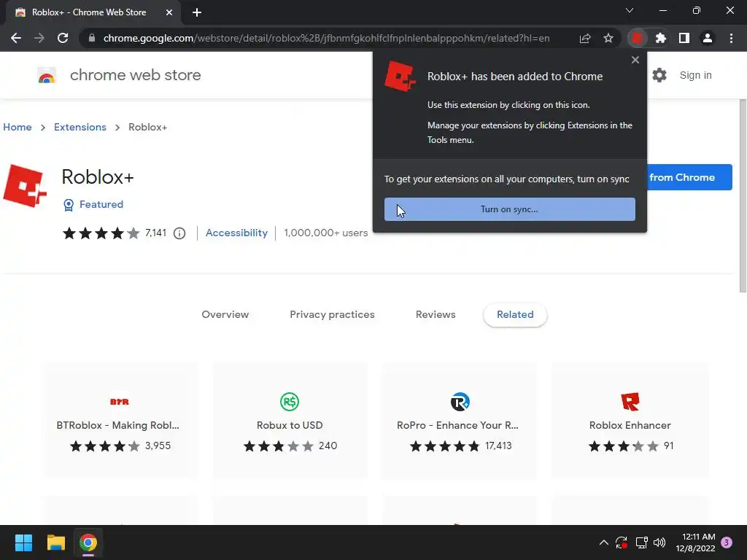Open Chrome three-dot menu
Viewport: 747px width, 560px height.
tap(731, 38)
